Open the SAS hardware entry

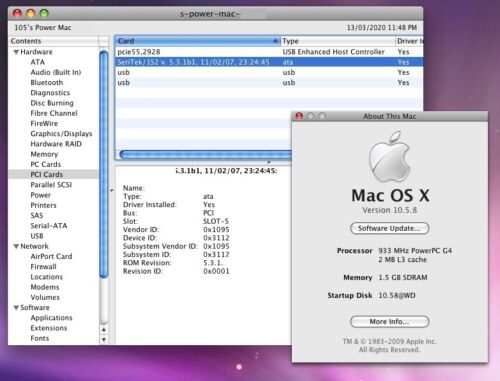37,215
